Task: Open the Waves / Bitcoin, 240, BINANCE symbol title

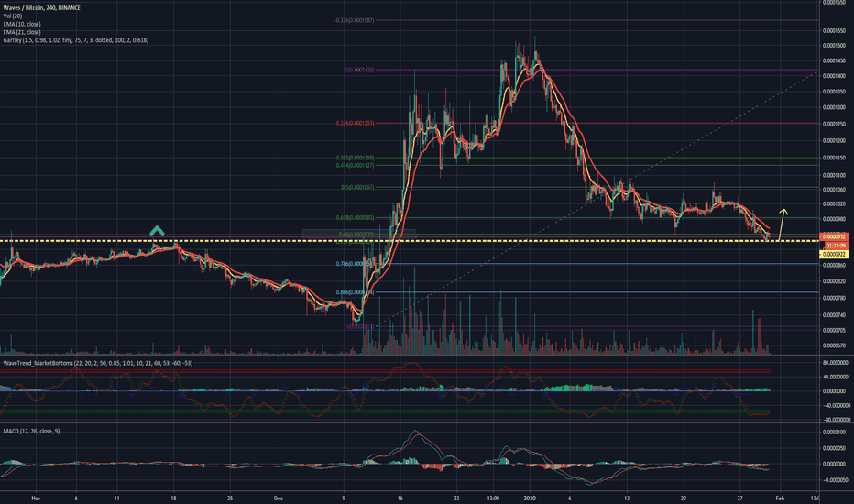Action: [42, 8]
